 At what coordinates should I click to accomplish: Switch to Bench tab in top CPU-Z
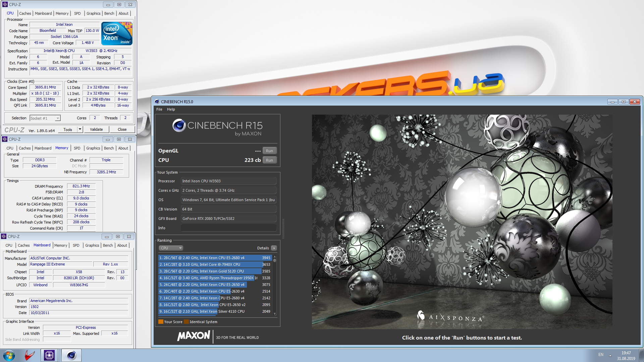(109, 13)
